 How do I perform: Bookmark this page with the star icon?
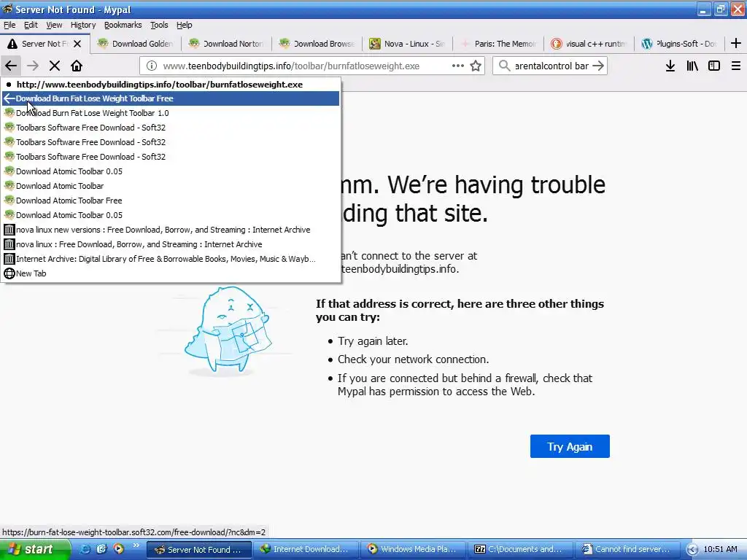click(x=476, y=66)
